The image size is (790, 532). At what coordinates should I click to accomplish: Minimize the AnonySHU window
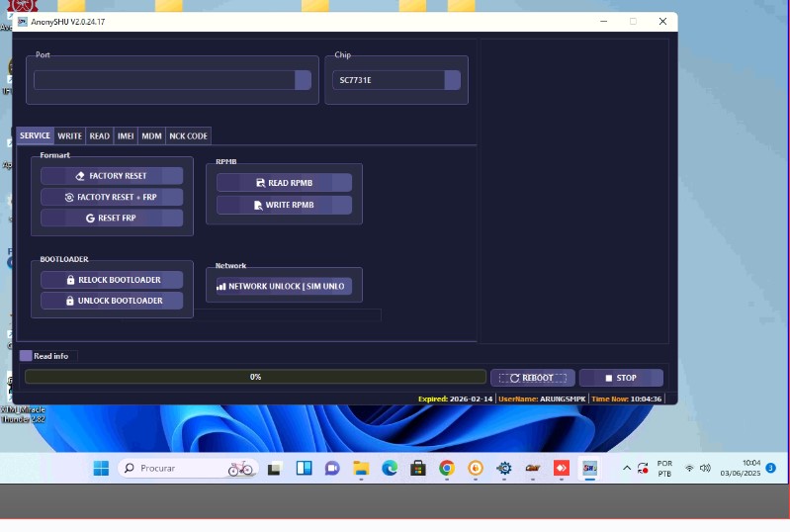tap(603, 21)
